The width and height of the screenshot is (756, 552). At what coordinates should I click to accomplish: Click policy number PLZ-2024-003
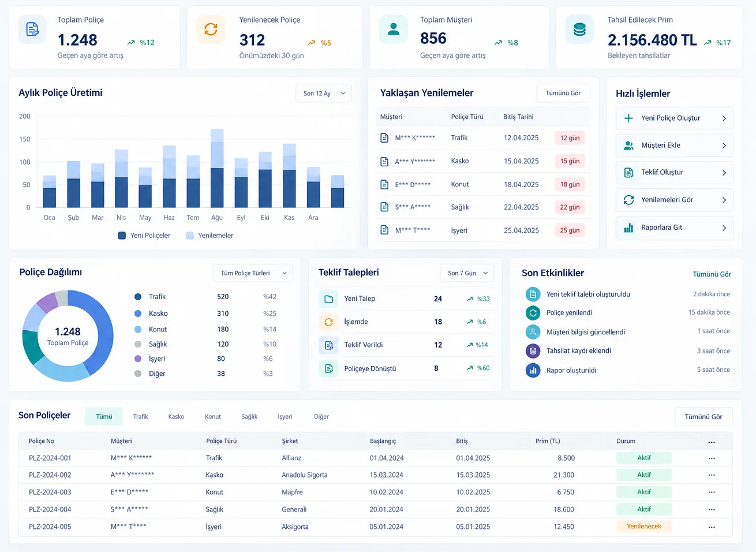pos(50,493)
